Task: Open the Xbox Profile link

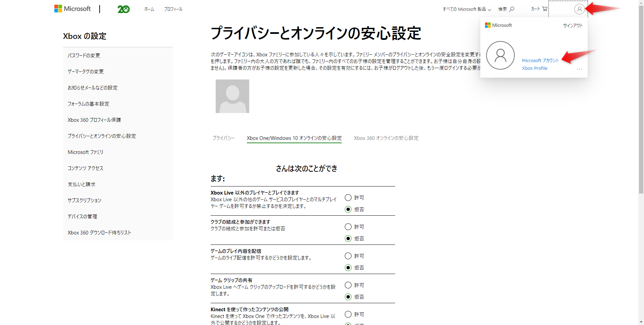Action: coord(534,68)
